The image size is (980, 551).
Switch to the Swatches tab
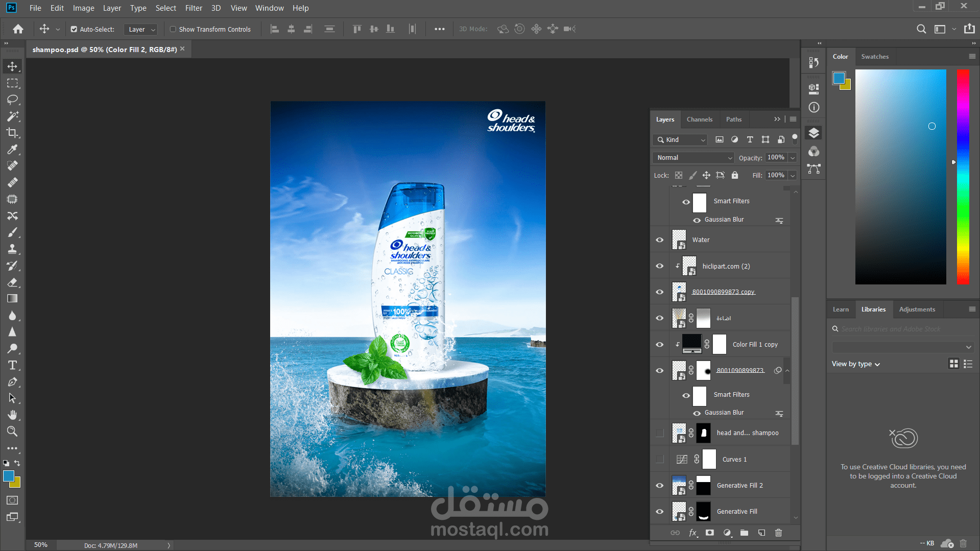click(875, 57)
